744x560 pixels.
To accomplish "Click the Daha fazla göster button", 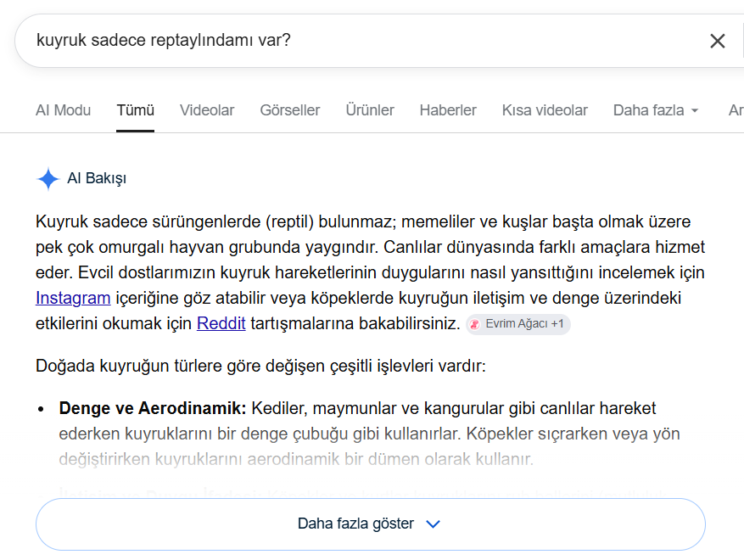I will 371,524.
